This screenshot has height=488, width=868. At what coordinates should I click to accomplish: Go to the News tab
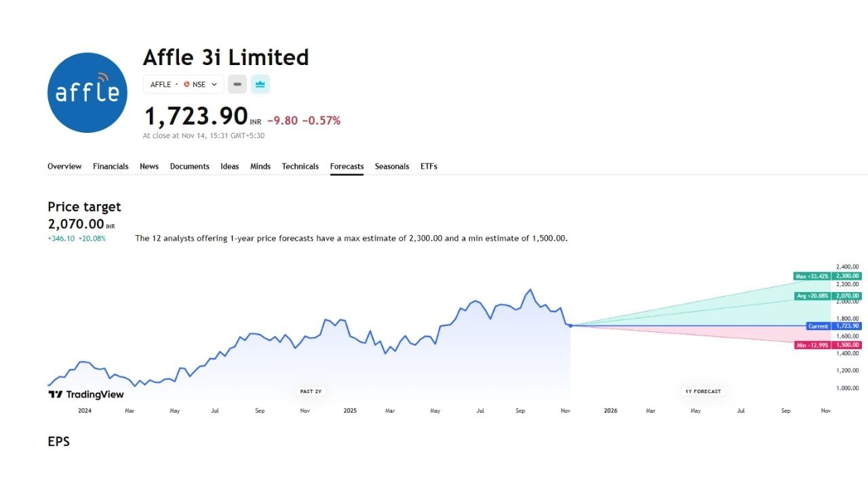tap(149, 166)
